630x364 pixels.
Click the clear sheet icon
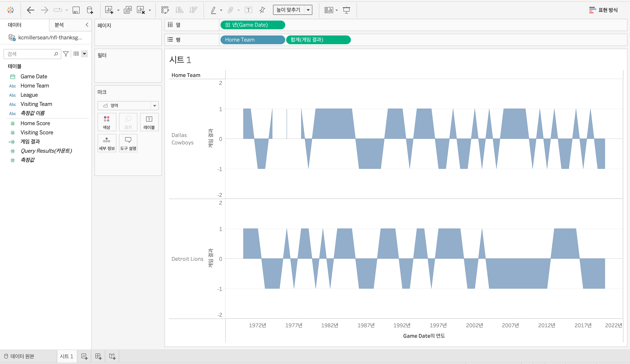(x=141, y=10)
